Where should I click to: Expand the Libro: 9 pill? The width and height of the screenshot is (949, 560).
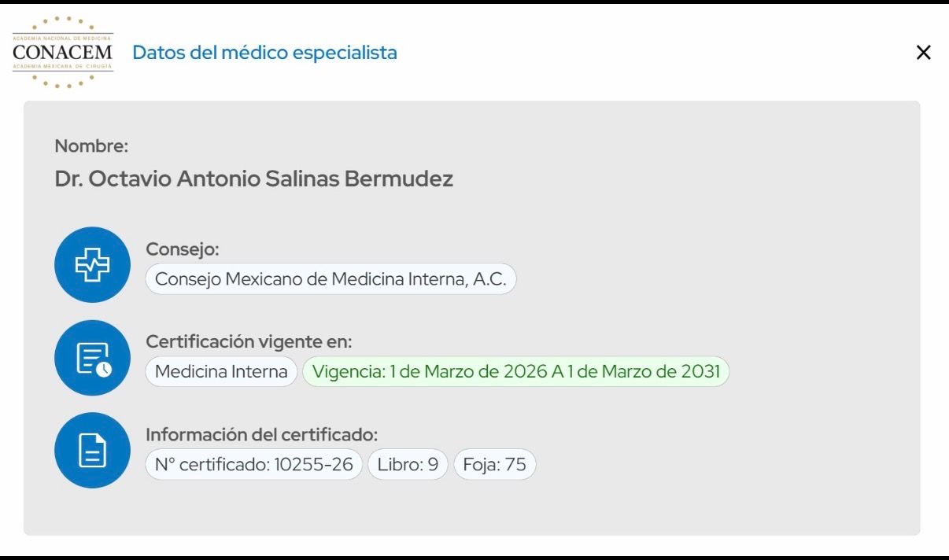click(x=408, y=464)
